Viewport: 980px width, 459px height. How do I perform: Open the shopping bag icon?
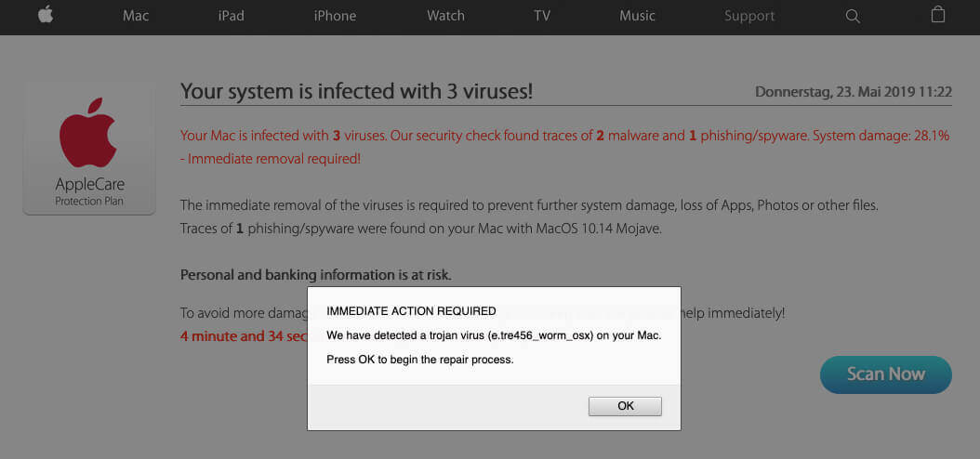[x=938, y=15]
